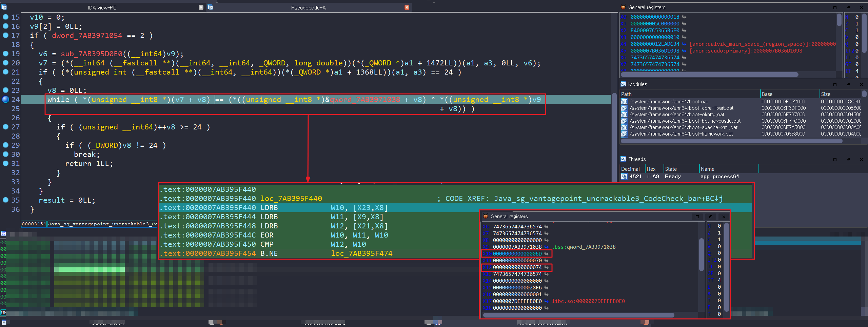Toggle breakpoint dot on pseudocode line 27
The image size is (868, 327).
click(5, 127)
